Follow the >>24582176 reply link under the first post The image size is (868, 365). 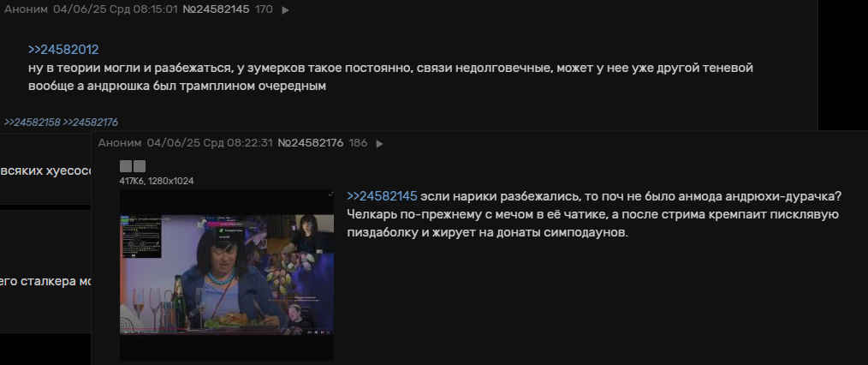tap(90, 123)
